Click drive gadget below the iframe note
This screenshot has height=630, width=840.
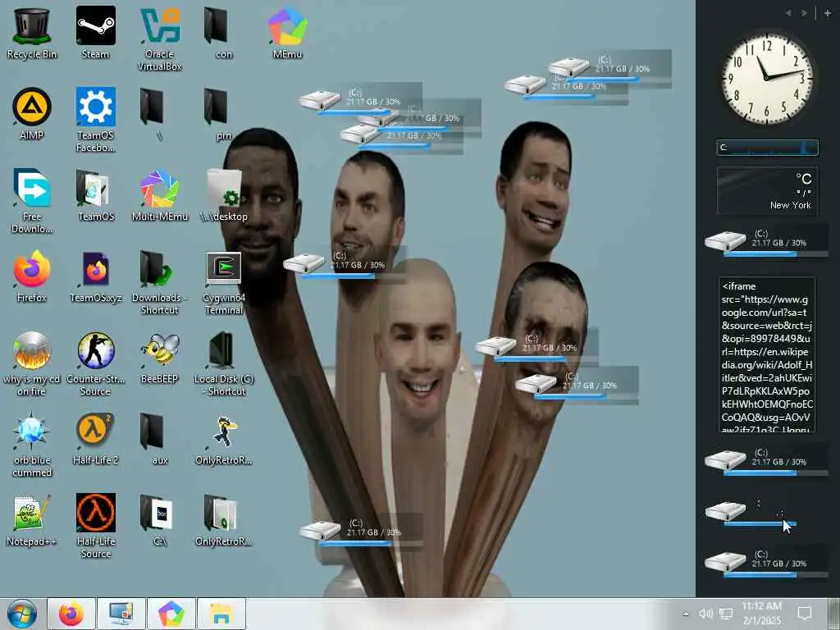coord(766,461)
